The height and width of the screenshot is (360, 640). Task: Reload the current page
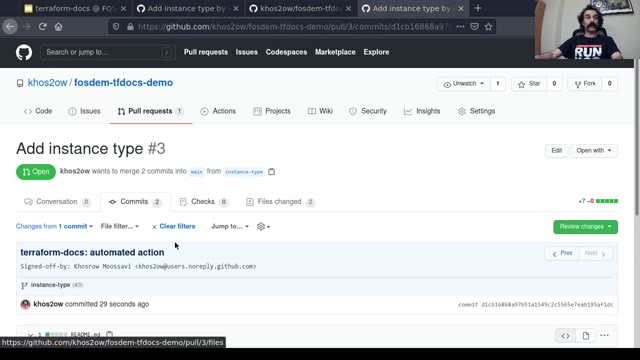click(x=42, y=27)
